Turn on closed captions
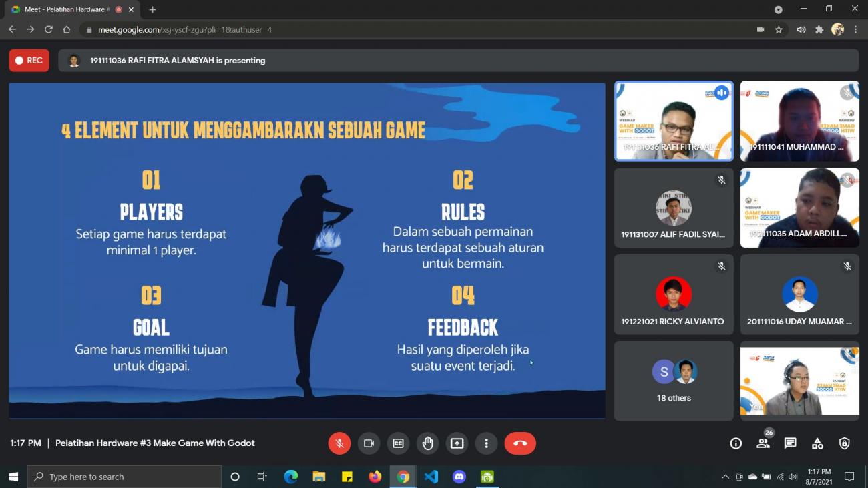The image size is (868, 488). (x=398, y=443)
